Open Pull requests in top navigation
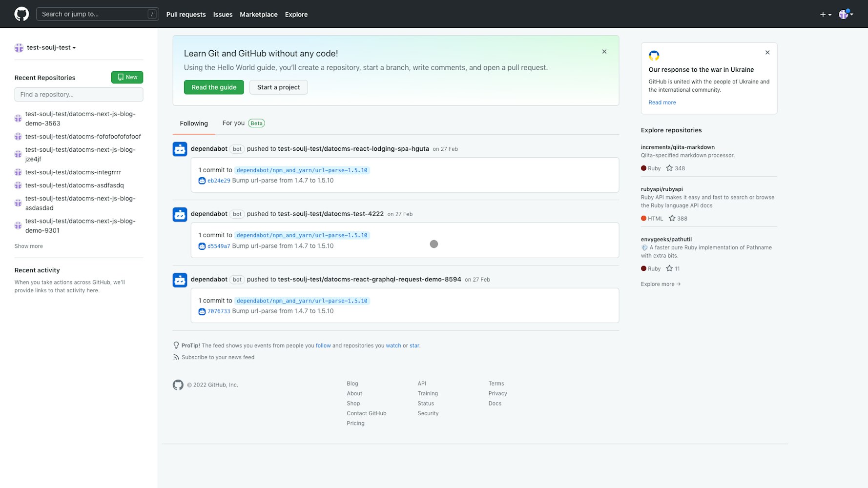This screenshot has width=868, height=488. click(x=186, y=15)
